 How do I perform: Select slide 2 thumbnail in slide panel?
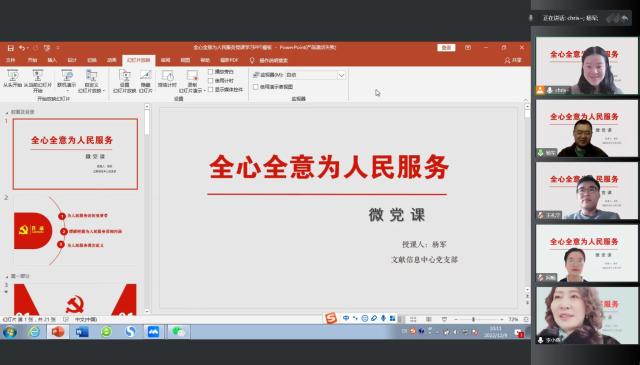click(x=75, y=231)
